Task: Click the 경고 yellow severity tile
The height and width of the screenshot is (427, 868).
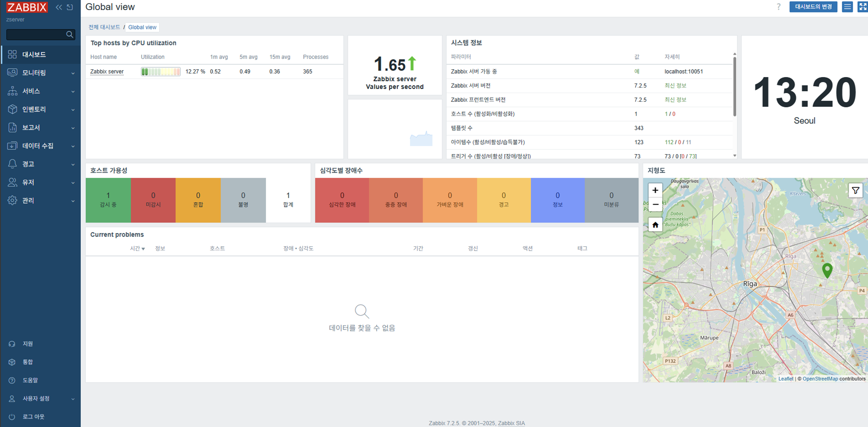Action: click(x=504, y=200)
